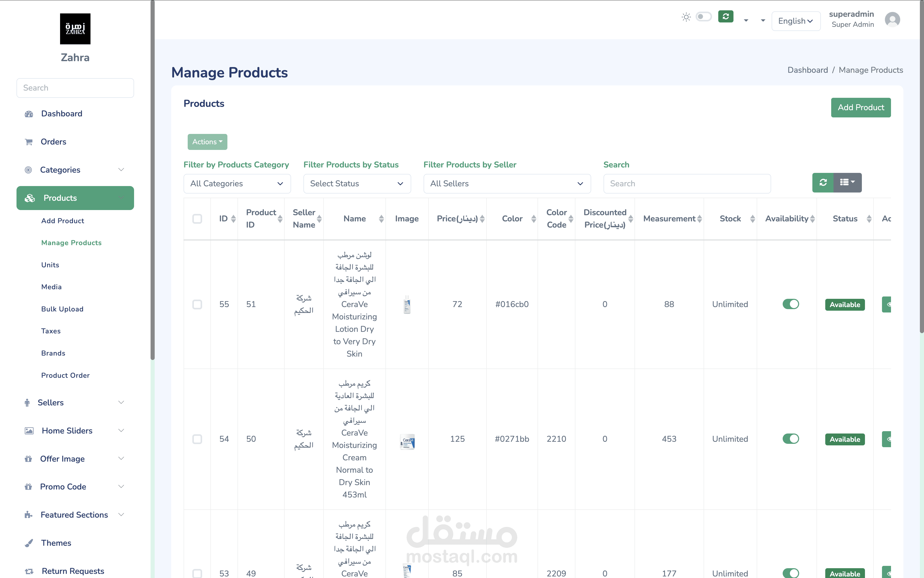Click color value #0271bb
Image resolution: width=924 pixels, height=578 pixels.
pos(512,439)
